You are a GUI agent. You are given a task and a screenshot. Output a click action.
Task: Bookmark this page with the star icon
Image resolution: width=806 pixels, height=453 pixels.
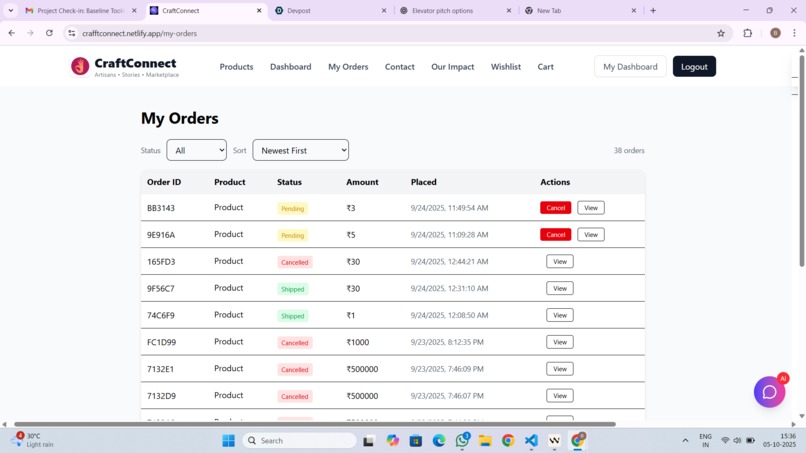pyautogui.click(x=721, y=33)
